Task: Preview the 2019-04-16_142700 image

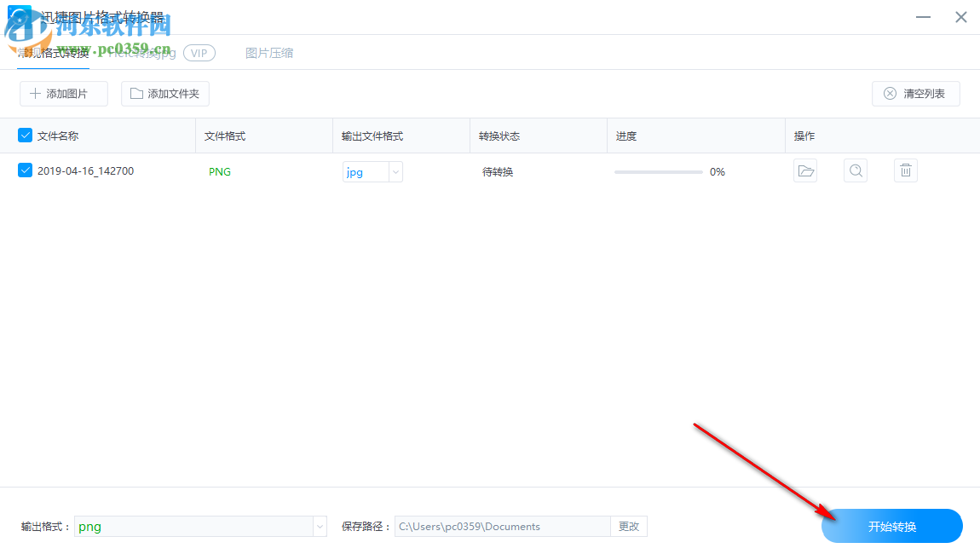Action: tap(855, 170)
